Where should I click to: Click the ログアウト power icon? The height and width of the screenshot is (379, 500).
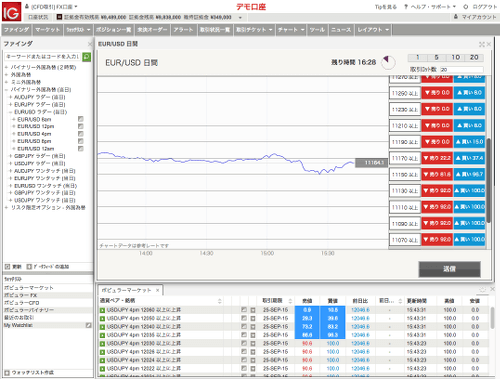pyautogui.click(x=466, y=7)
